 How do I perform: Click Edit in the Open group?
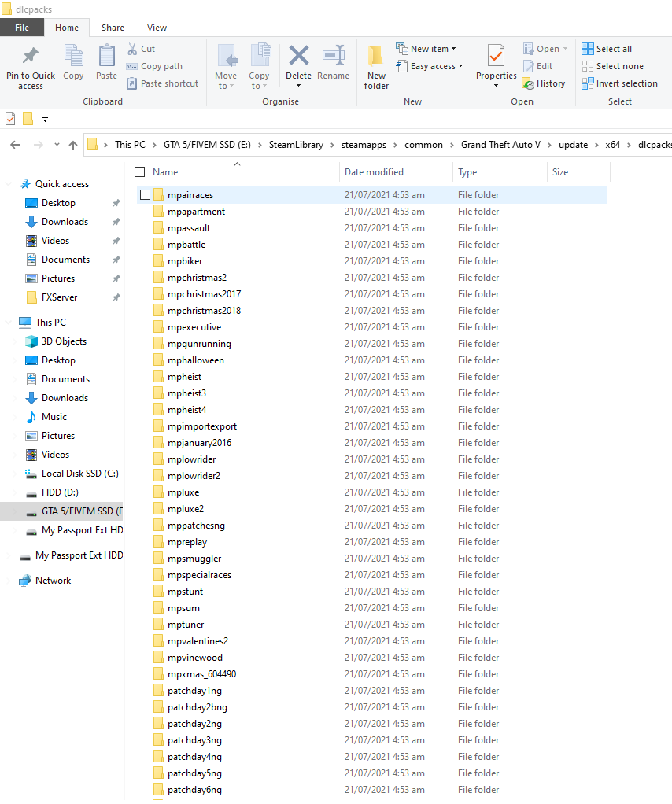pyautogui.click(x=537, y=66)
